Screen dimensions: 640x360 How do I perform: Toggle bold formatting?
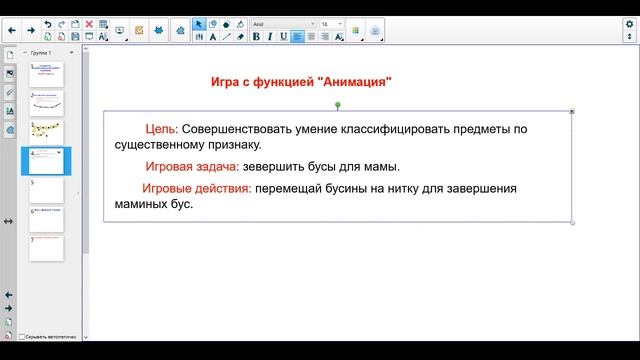click(x=256, y=37)
